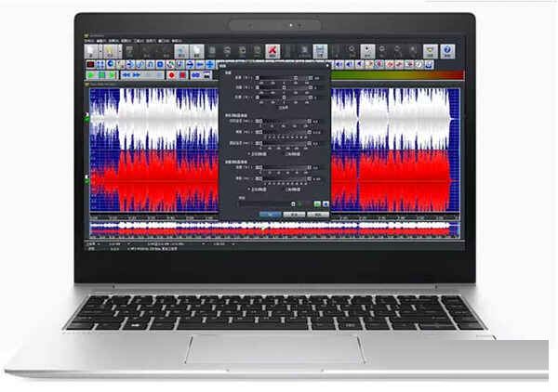Click the floppy disk save icon
The width and height of the screenshot is (558, 392).
tap(320, 51)
